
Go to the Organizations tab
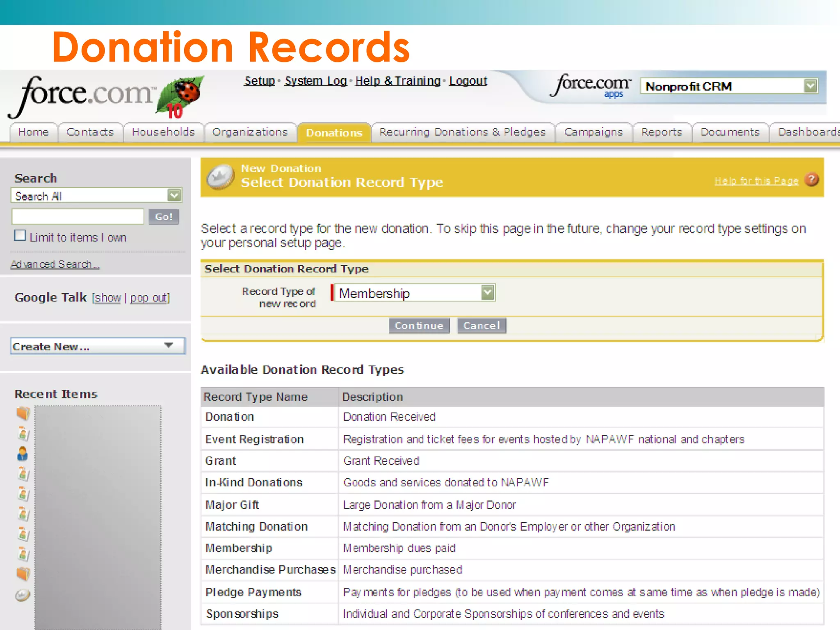tap(250, 132)
